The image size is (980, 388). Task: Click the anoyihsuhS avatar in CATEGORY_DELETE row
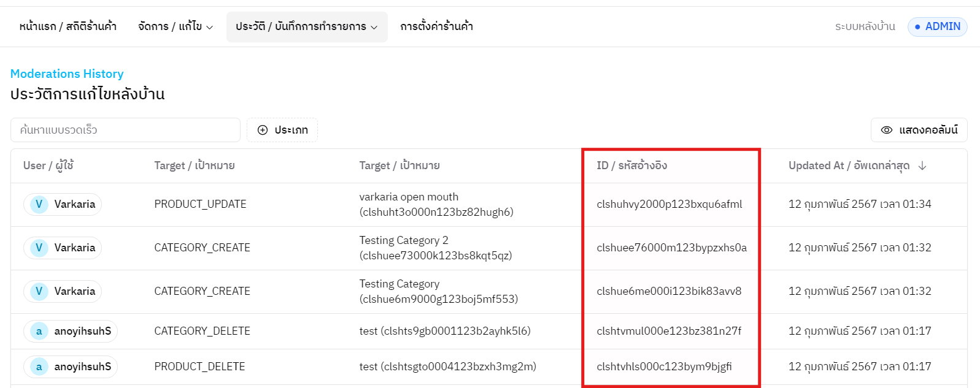[39, 332]
